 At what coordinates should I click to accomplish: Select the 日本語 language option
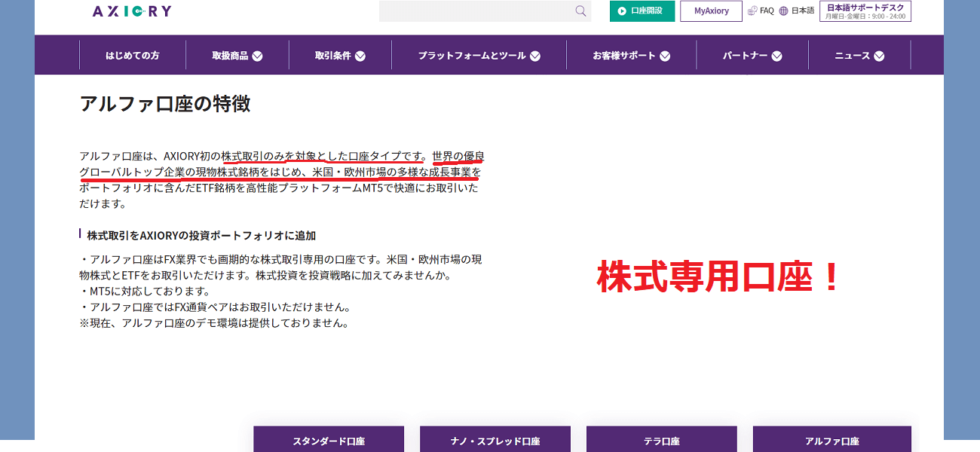(x=803, y=11)
